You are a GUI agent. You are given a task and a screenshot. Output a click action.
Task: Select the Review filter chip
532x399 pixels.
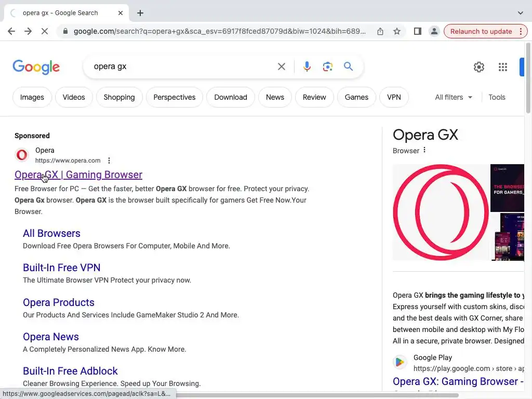click(x=314, y=97)
